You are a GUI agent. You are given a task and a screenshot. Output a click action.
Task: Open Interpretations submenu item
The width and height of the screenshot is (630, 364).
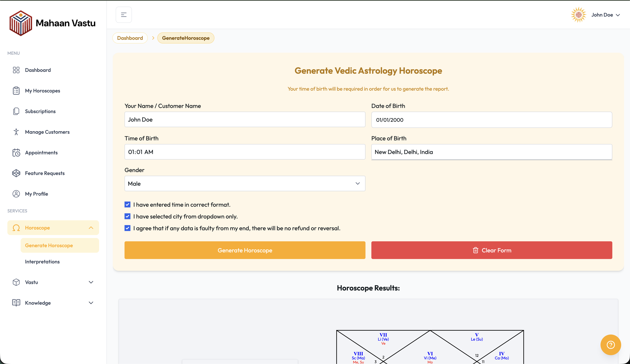pyautogui.click(x=60, y=262)
